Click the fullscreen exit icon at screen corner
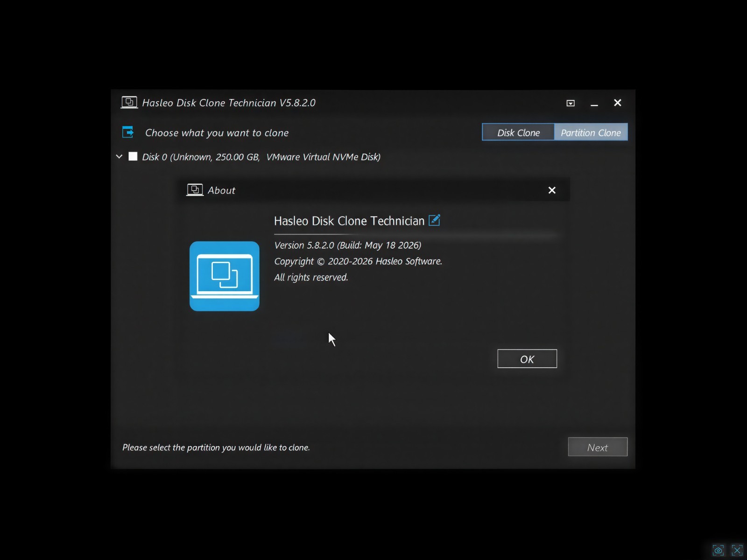This screenshot has height=560, width=747. point(737,550)
